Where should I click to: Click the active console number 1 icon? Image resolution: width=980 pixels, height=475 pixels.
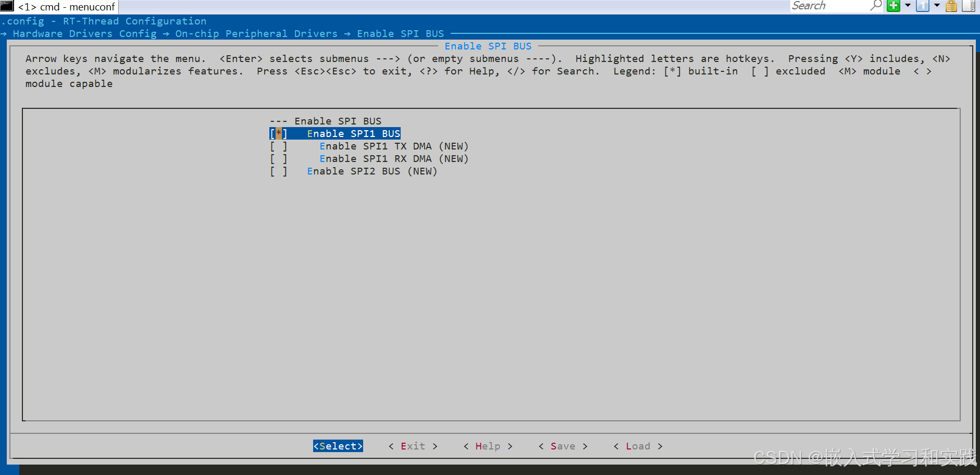[x=923, y=6]
